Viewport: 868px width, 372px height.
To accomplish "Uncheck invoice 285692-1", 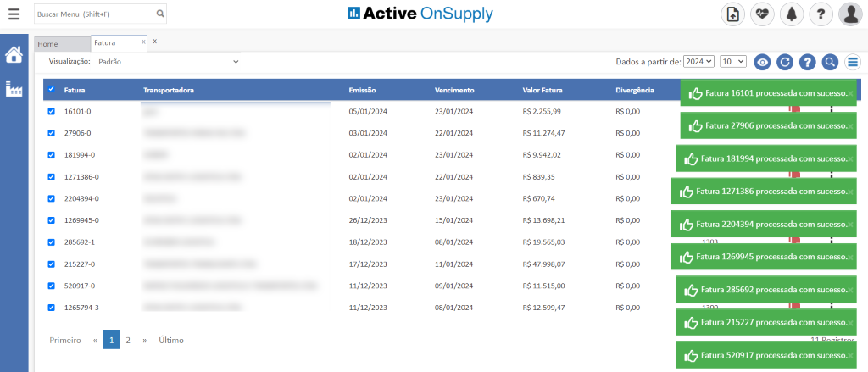I will pyautogui.click(x=52, y=242).
